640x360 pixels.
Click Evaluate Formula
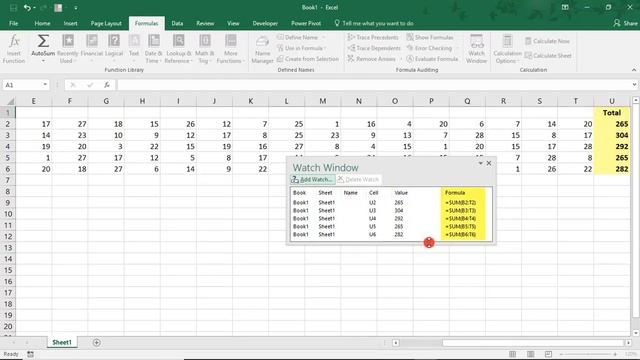432,59
